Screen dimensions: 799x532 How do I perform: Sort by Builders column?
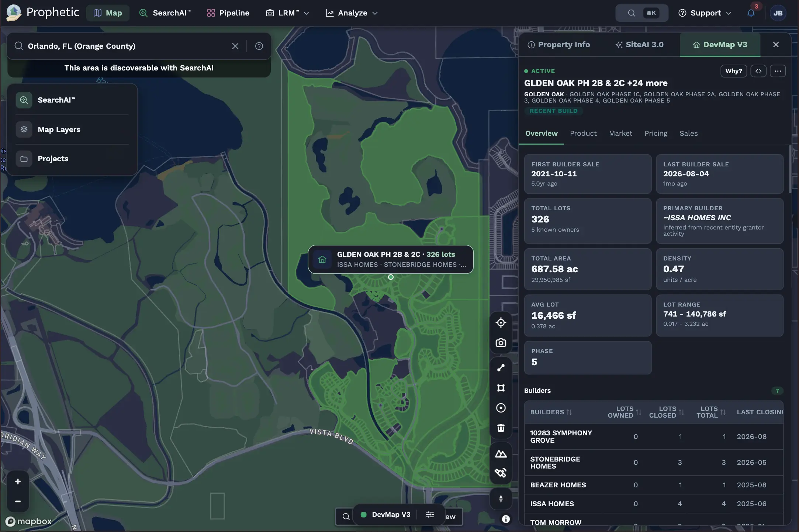pyautogui.click(x=551, y=412)
